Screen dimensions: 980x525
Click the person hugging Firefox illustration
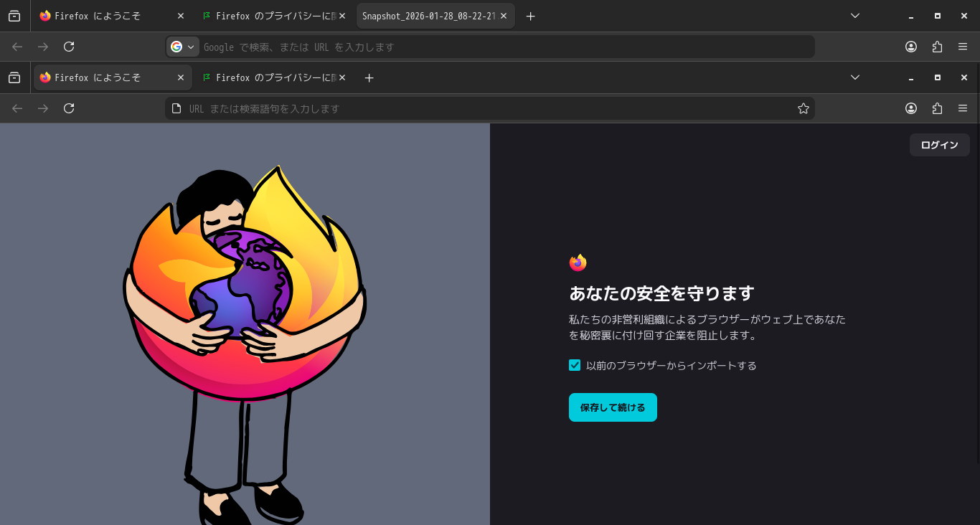pyautogui.click(x=244, y=345)
